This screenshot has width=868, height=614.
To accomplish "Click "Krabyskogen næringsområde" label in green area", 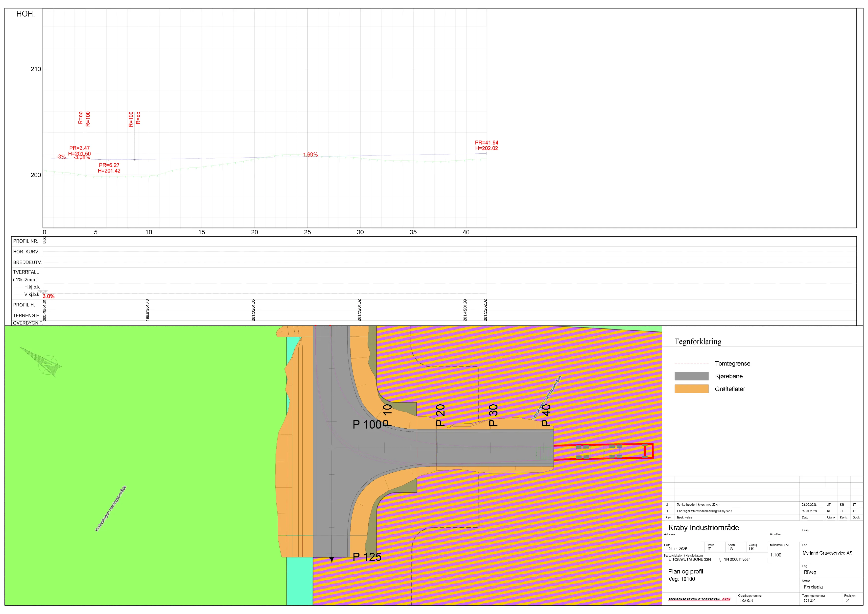I will [111, 509].
